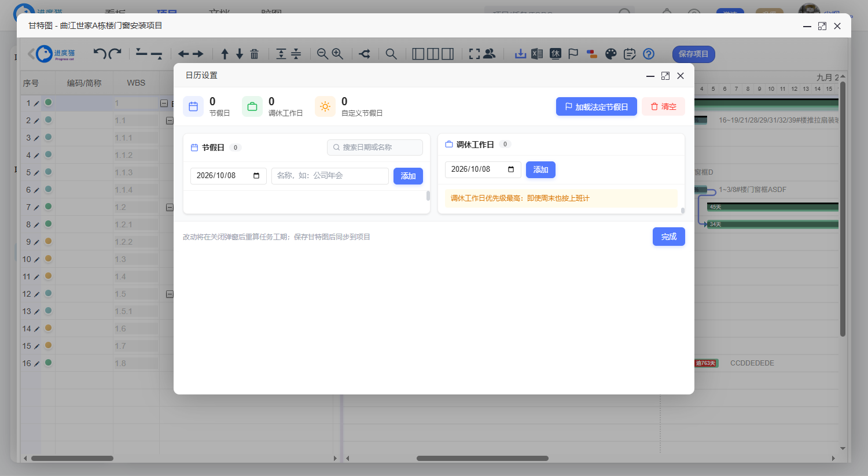The image size is (868, 476).
Task: Click Done (完成) button
Action: pyautogui.click(x=669, y=237)
